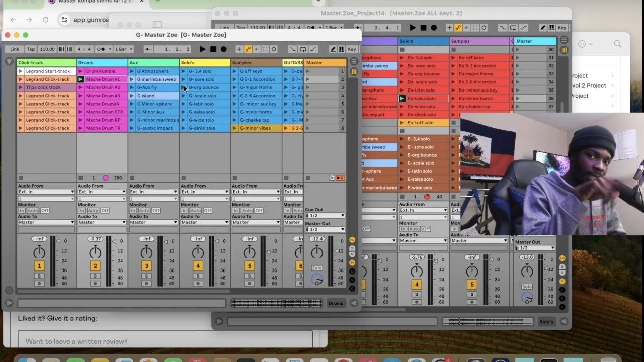Image resolution: width=644 pixels, height=362 pixels.
Task: Launch the G-minor vibes clip
Action: pos(235,128)
